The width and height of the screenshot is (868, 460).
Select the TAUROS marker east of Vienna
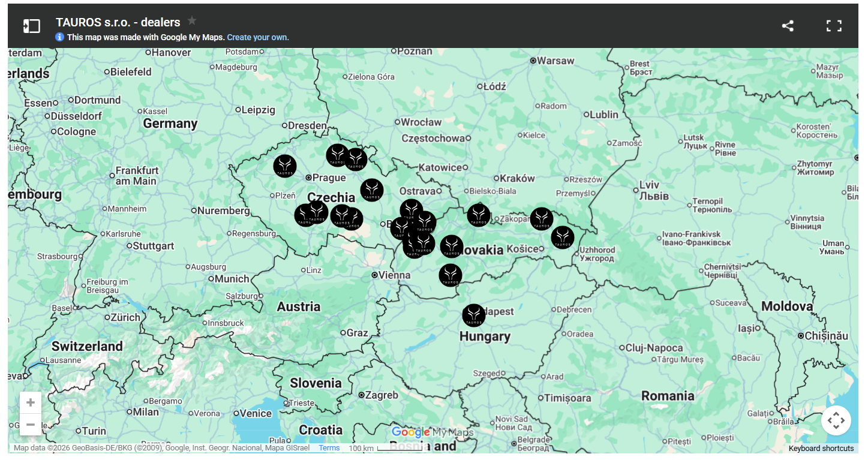(x=450, y=275)
